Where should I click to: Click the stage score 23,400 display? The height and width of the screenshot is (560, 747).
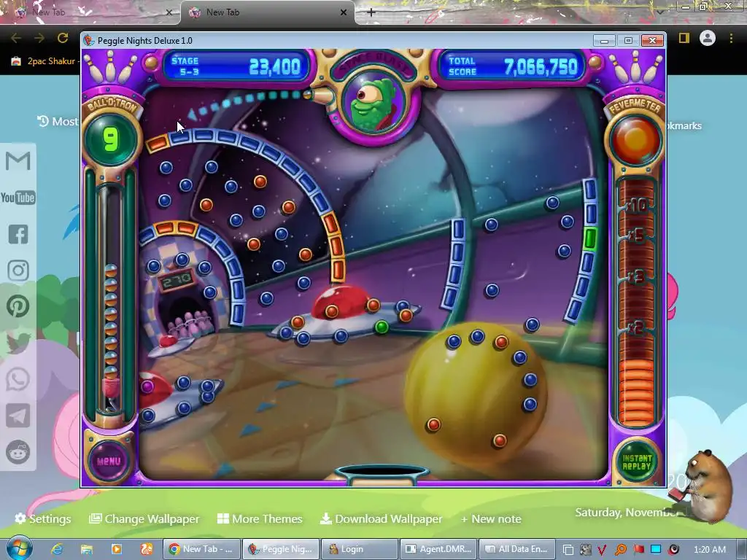pyautogui.click(x=275, y=67)
